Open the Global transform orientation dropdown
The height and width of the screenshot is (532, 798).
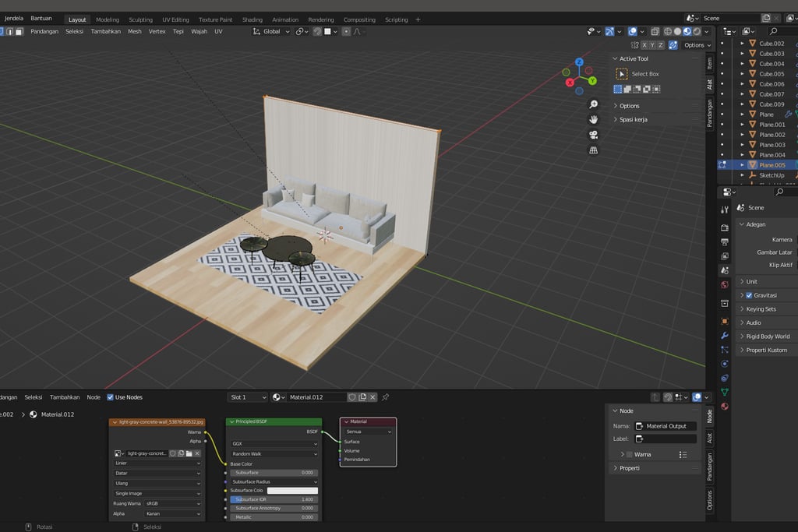[x=271, y=31]
